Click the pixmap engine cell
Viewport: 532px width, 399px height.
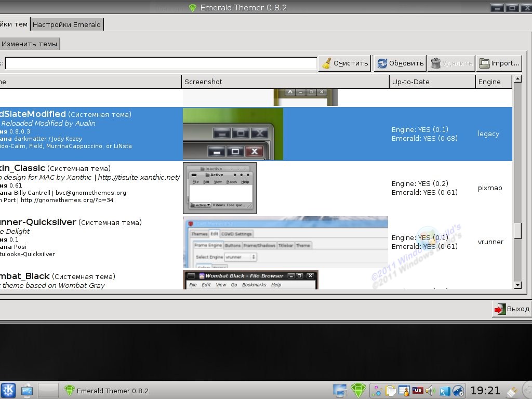[490, 188]
